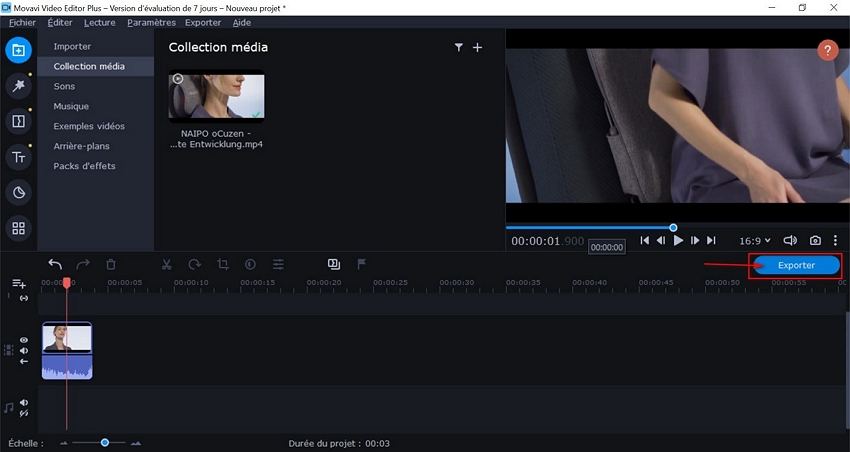Open the 16:9 aspect ratio dropdown
The image size is (850, 452).
(755, 241)
